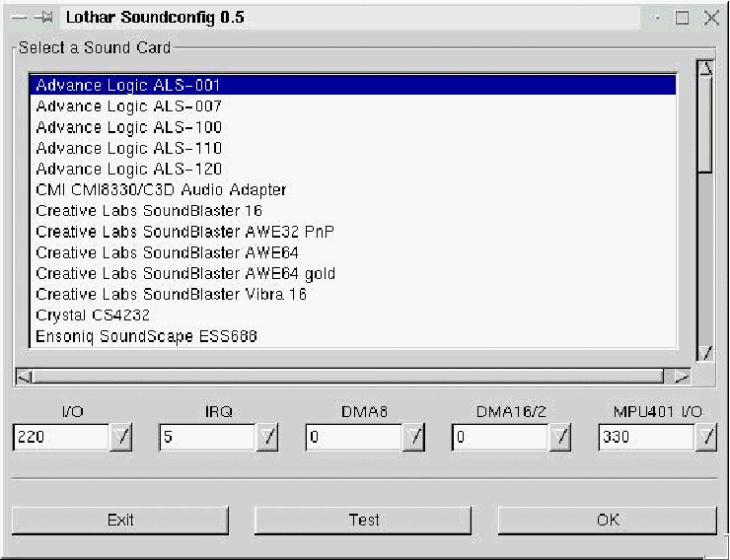Select Creative Labs SoundBlaster Vibra 16
This screenshot has height=560, width=730.
353,295
